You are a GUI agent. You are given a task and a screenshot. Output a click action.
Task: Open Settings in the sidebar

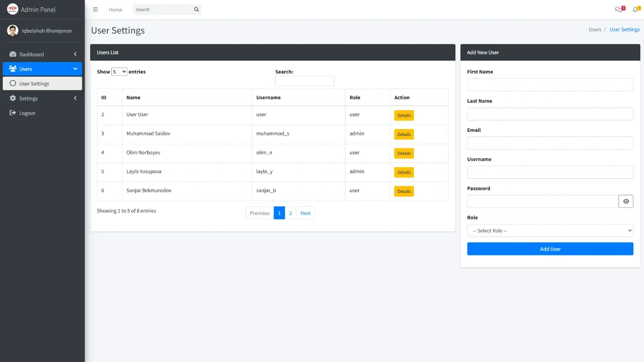point(42,98)
